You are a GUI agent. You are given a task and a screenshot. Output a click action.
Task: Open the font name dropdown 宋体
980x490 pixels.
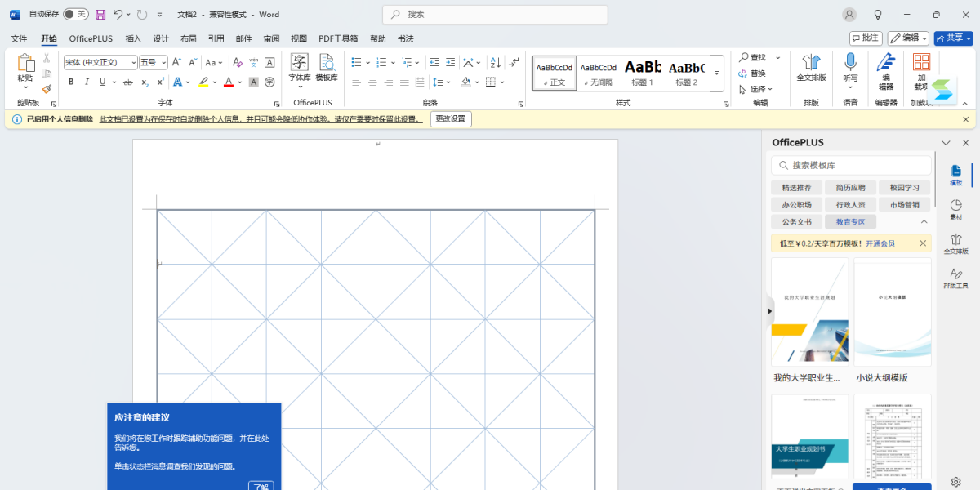click(100, 62)
